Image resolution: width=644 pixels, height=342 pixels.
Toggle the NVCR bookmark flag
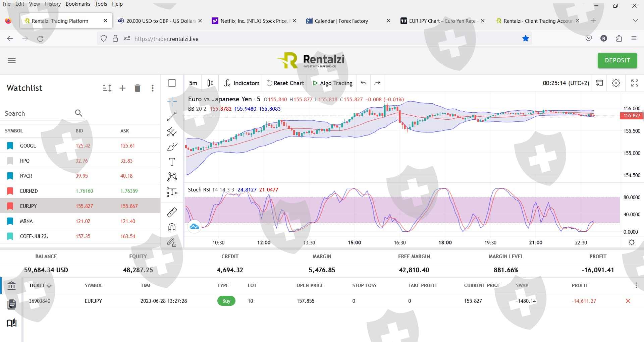pyautogui.click(x=10, y=176)
